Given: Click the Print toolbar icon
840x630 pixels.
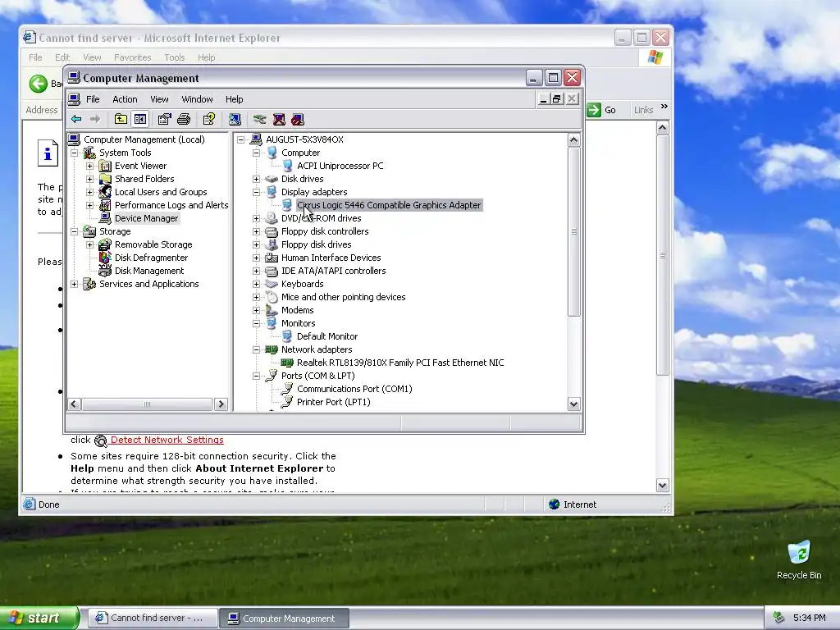Looking at the screenshot, I should [x=184, y=119].
